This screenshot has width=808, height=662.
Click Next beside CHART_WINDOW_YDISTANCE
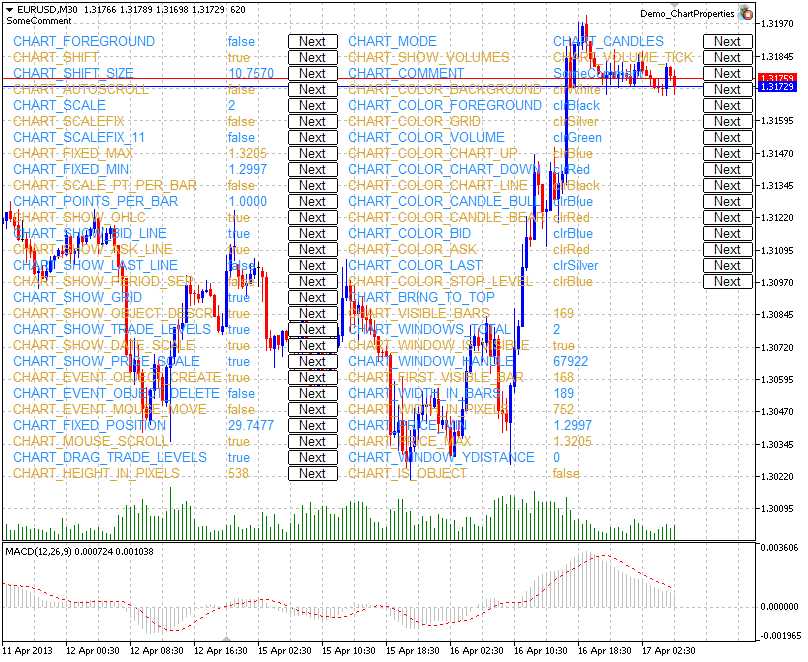[x=729, y=457]
